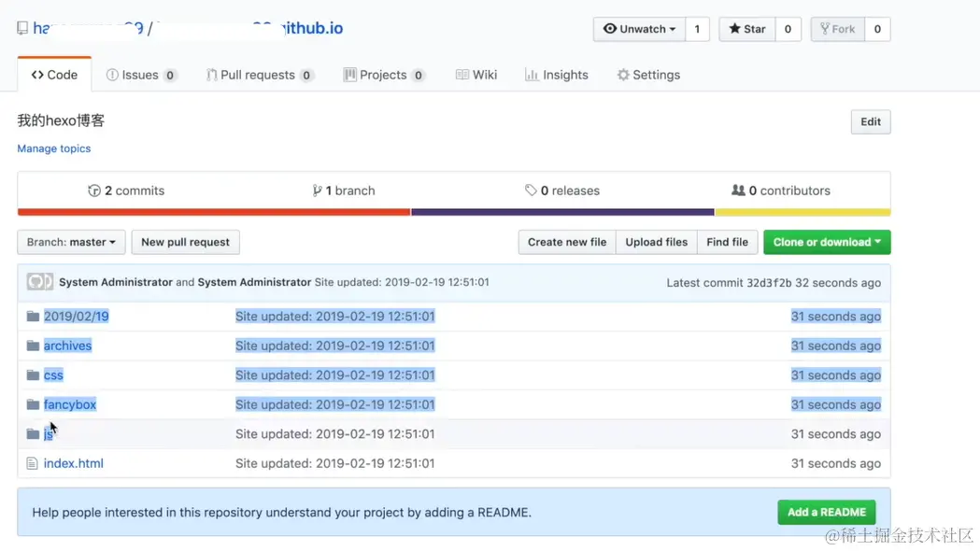Viewport: 980px width, 551px height.
Task: Click the Manage topics link
Action: (54, 148)
